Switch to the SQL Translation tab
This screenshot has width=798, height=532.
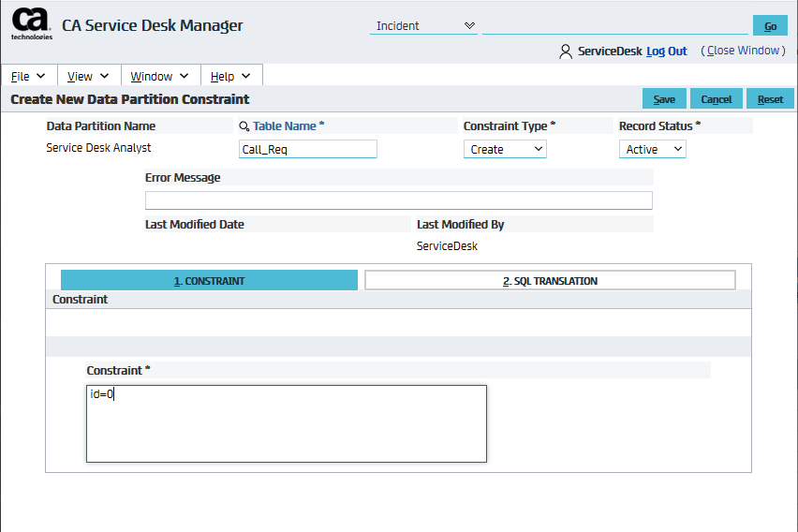(x=550, y=280)
